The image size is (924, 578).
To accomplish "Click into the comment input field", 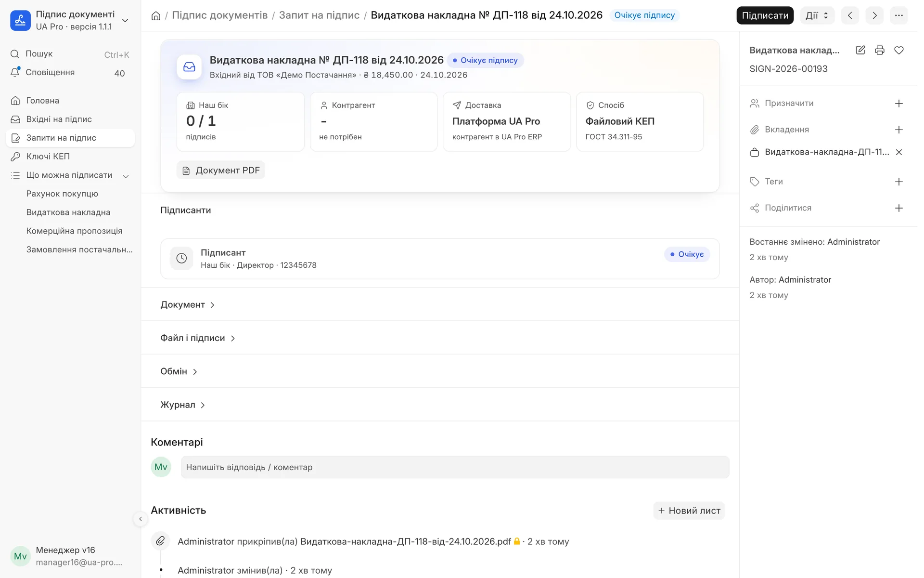I will pyautogui.click(x=455, y=467).
